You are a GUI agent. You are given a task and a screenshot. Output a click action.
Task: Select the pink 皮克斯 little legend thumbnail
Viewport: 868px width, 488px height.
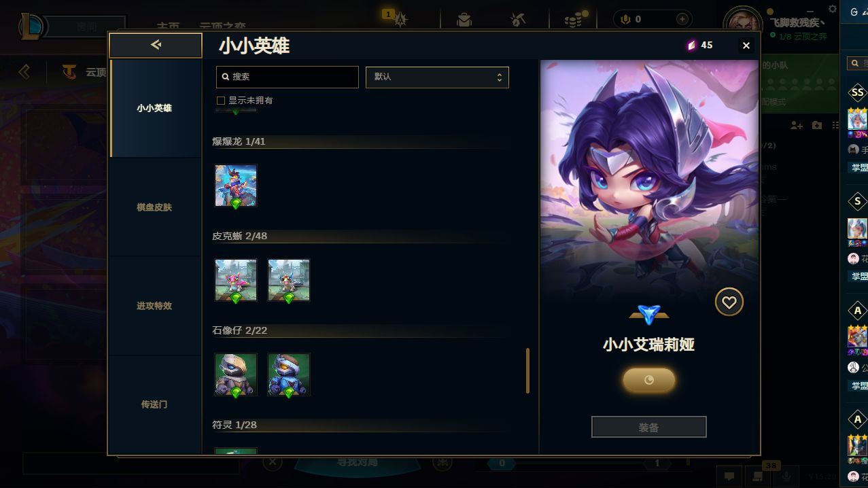click(236, 280)
